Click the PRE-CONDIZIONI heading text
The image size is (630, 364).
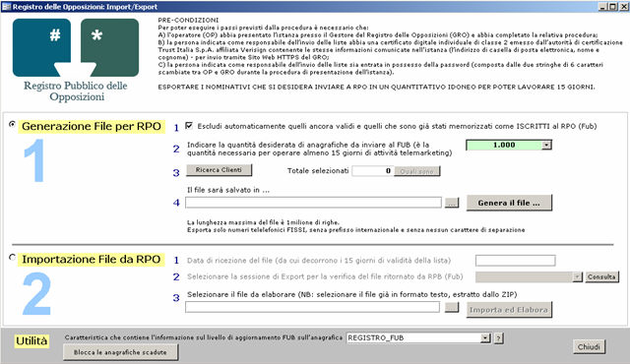click(188, 20)
